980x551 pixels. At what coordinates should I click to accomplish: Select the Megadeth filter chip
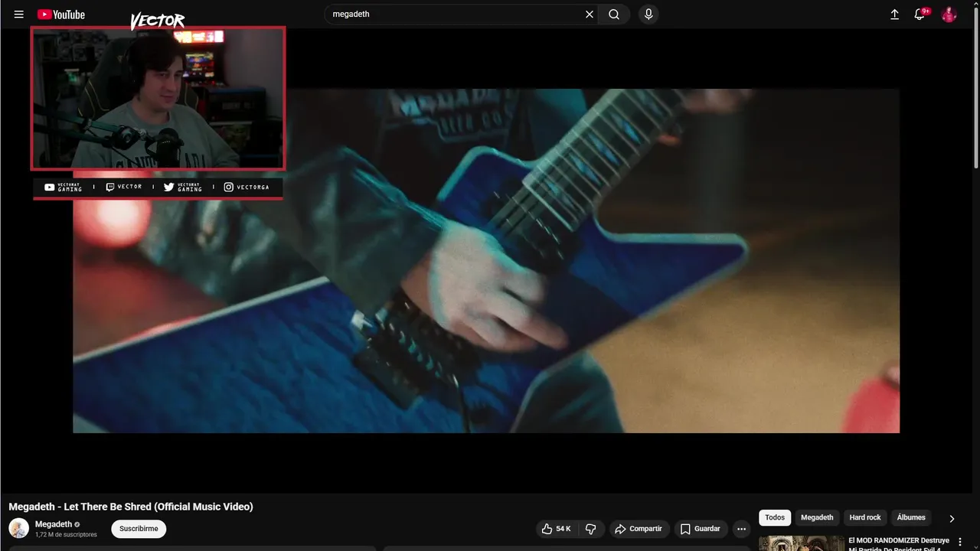[817, 518]
